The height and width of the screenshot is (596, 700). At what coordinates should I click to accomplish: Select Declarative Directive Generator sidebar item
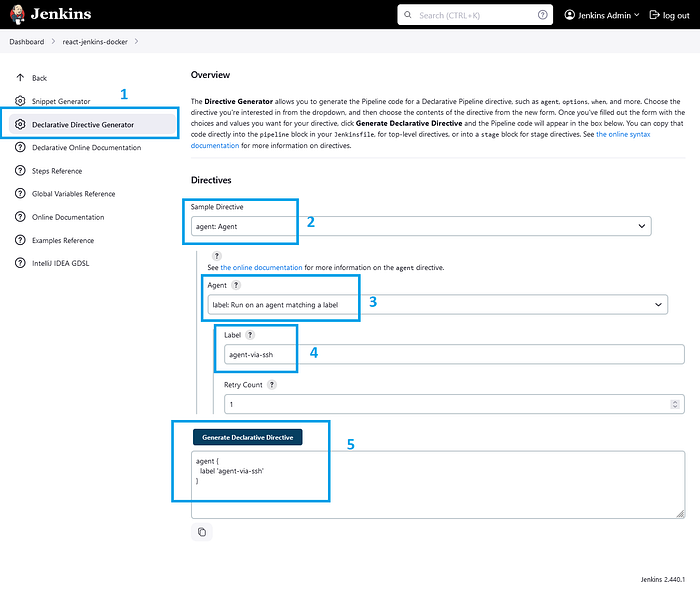point(92,125)
